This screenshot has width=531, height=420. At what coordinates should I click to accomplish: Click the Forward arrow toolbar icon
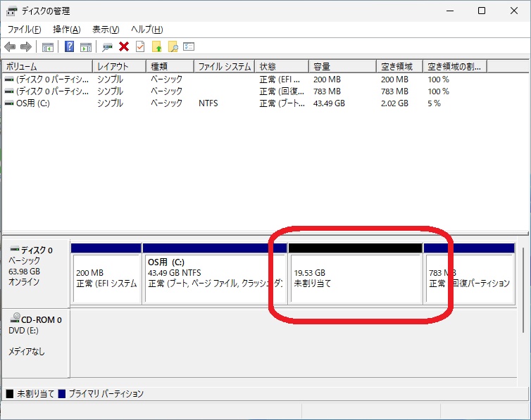click(26, 47)
